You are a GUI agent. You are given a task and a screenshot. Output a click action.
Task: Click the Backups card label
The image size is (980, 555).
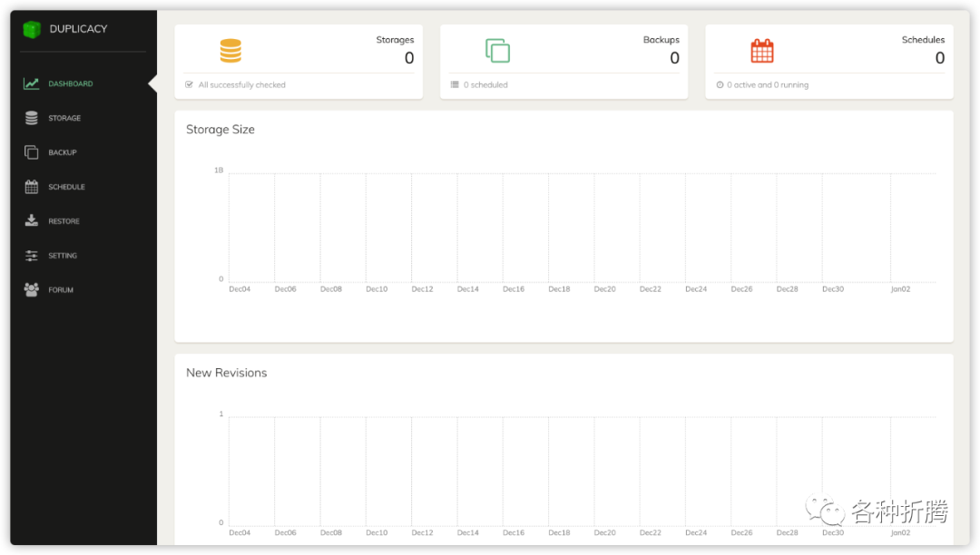click(x=661, y=39)
